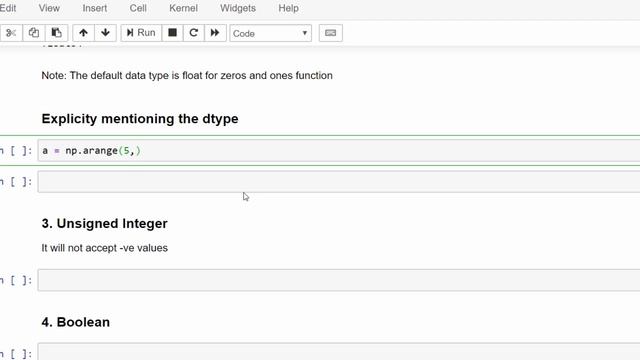Open the cell type Code dropdown

click(x=271, y=33)
